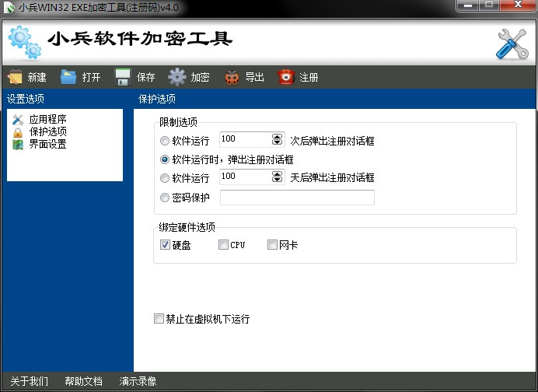Screen dimensions: 538x392
Task: Click the 密码保护 password input field
Action: point(297,198)
